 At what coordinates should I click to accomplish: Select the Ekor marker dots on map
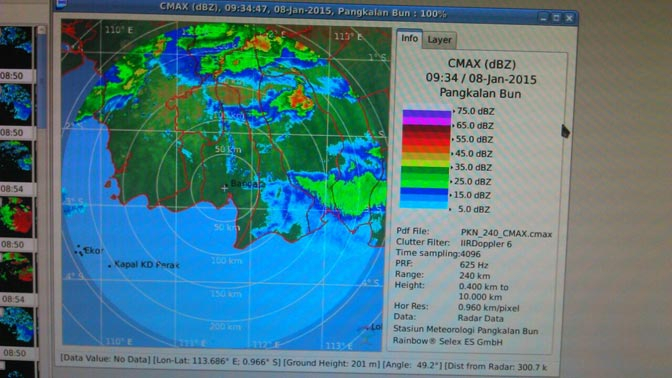click(x=78, y=251)
